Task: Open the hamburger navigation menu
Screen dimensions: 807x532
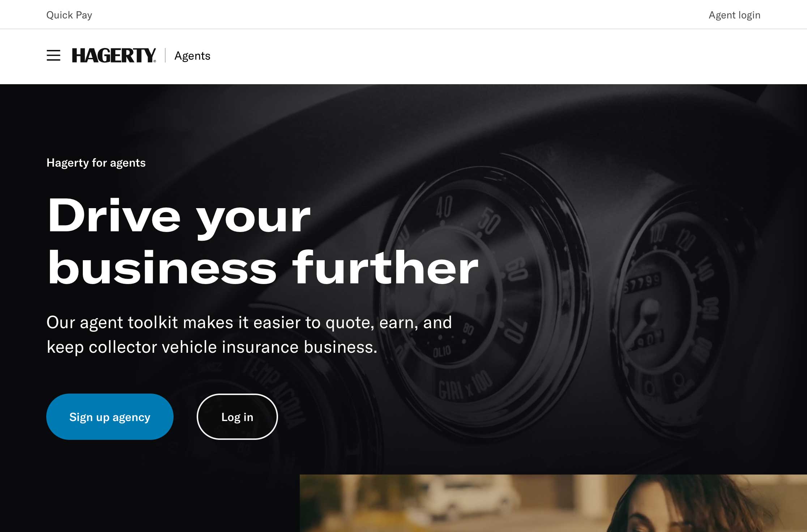Action: point(54,55)
